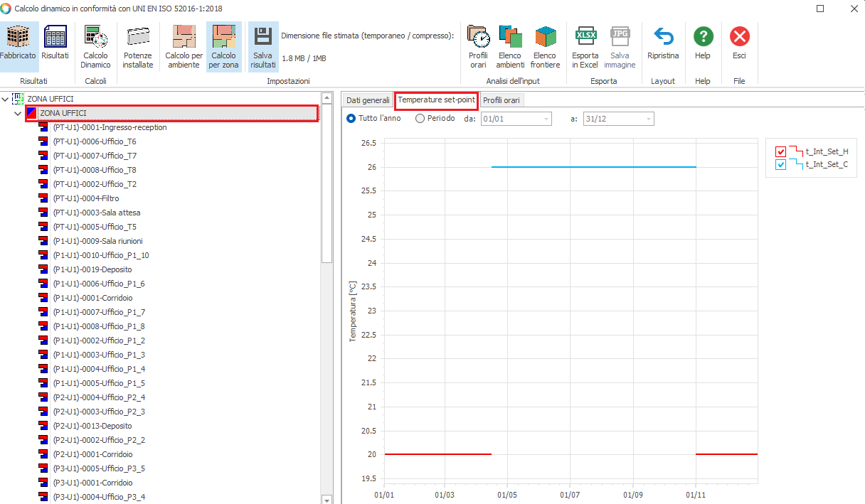The width and height of the screenshot is (865, 504).
Task: Uncheck the t_Int_Set_H series checkbox
Action: (780, 151)
